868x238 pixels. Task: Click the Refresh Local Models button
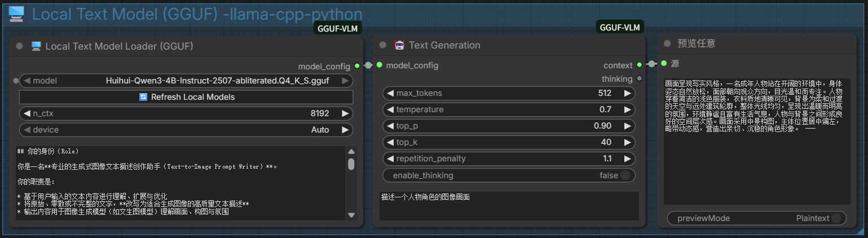[x=186, y=97]
